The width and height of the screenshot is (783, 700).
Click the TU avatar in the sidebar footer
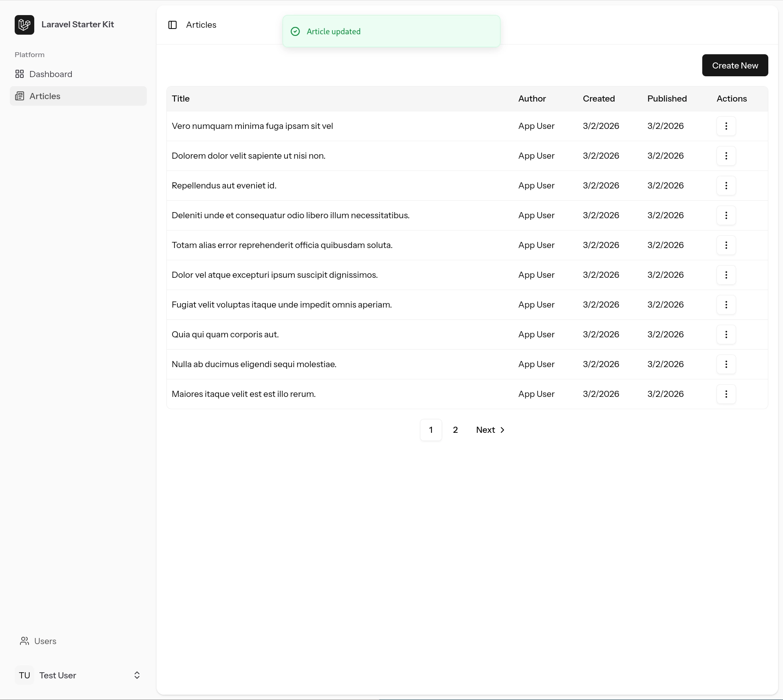(24, 675)
